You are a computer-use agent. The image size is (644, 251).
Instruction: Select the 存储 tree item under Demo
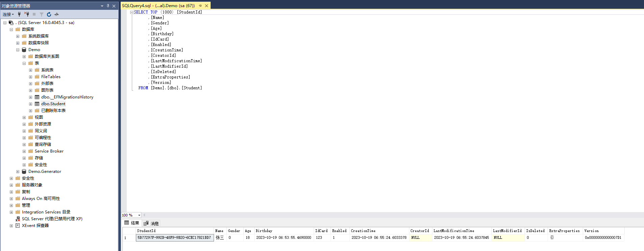39,158
